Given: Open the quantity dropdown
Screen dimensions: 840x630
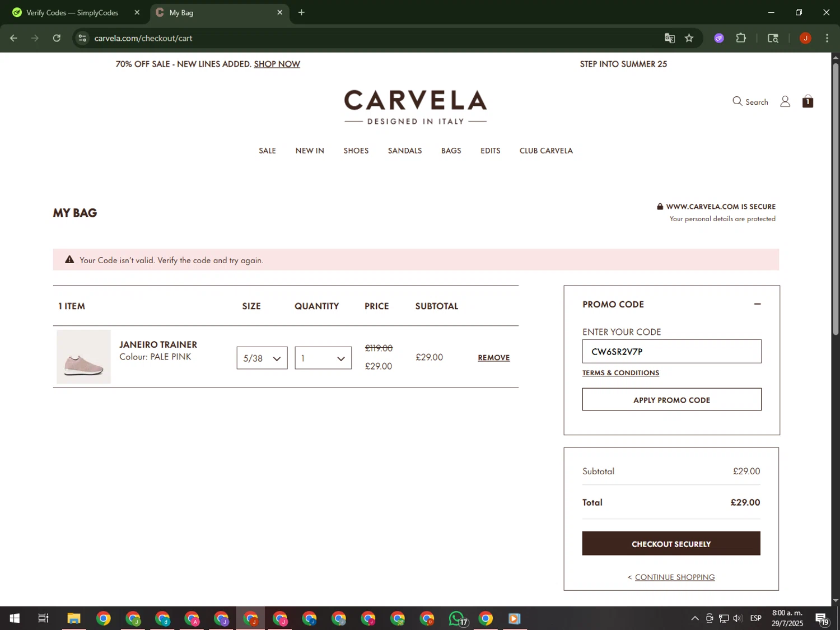Looking at the screenshot, I should [323, 358].
